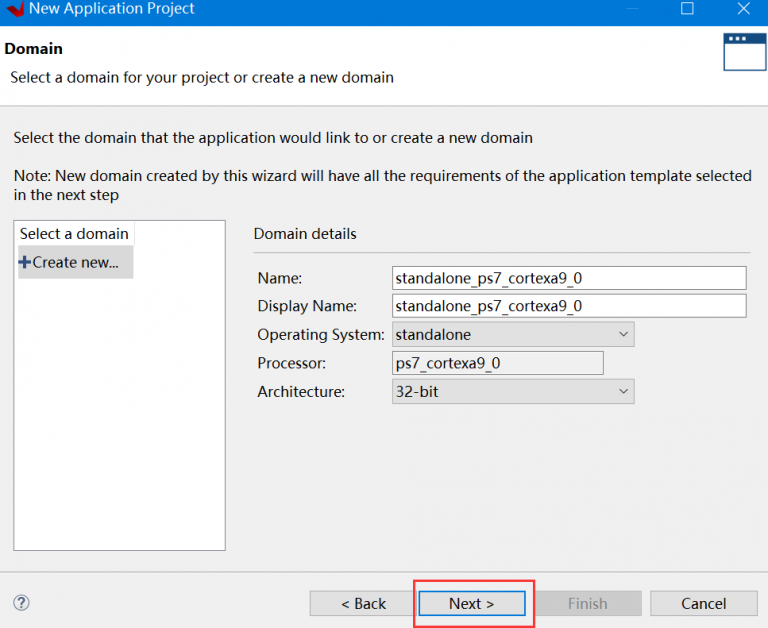
Task: Click the Processor field showing ps7_cortexa9_0
Action: 498,363
